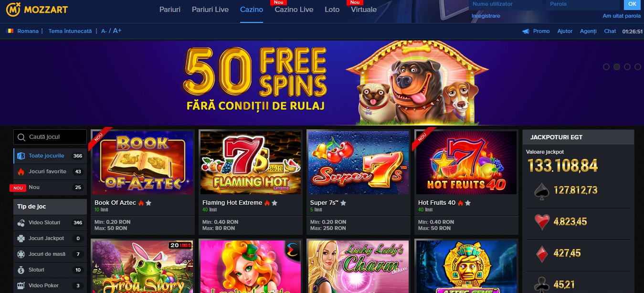Open the Pariuri Live tab
This screenshot has width=644, height=293.
click(210, 10)
